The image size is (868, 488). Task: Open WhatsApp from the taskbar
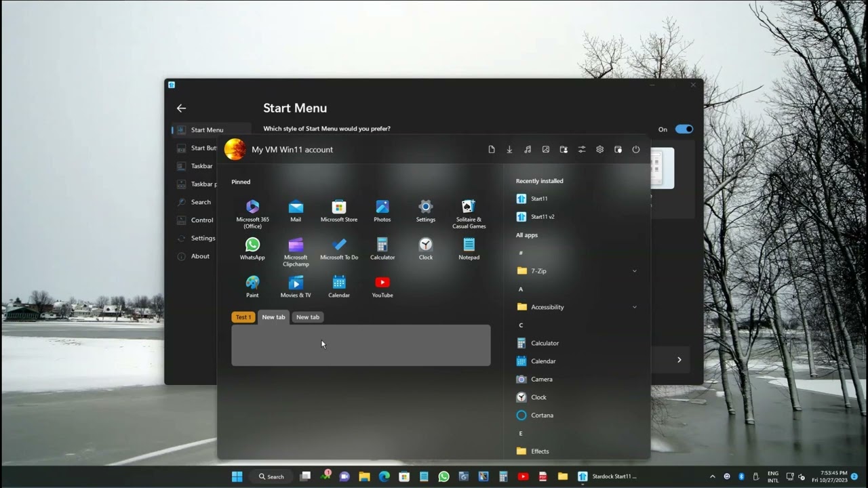[443, 476]
